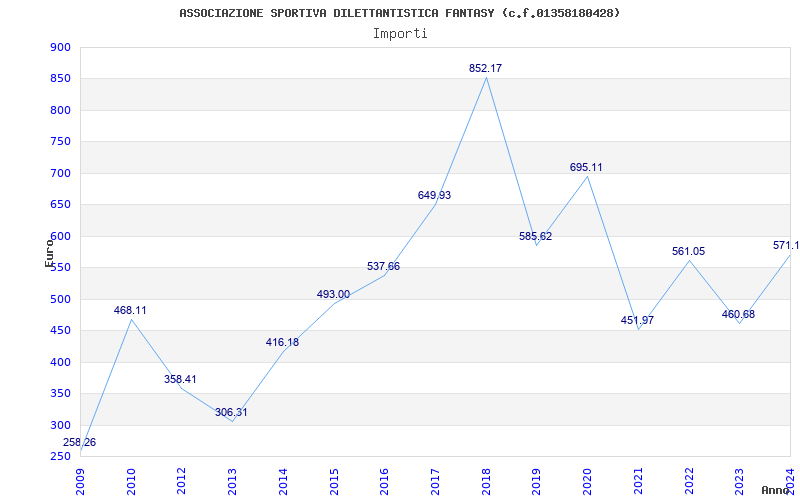The height and width of the screenshot is (500, 800).
Task: Click the Anno axis label
Action: 776,490
